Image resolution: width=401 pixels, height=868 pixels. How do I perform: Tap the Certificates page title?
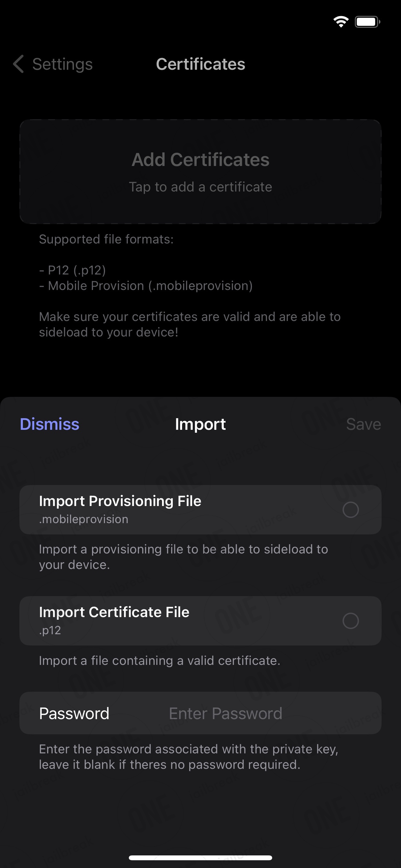(200, 64)
